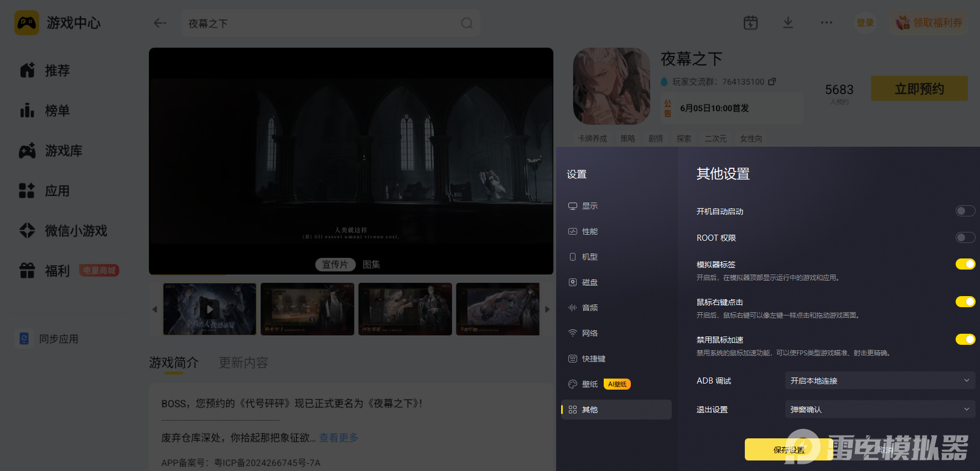The height and width of the screenshot is (471, 980).
Task: Click the search magnifier icon
Action: [467, 23]
